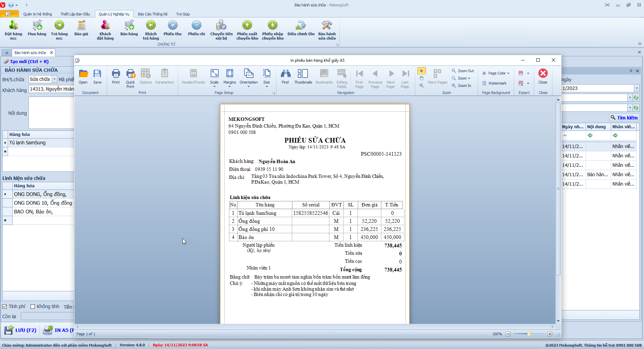This screenshot has height=349, width=644.
Task: Show page Thumbnails panel
Action: (x=303, y=77)
